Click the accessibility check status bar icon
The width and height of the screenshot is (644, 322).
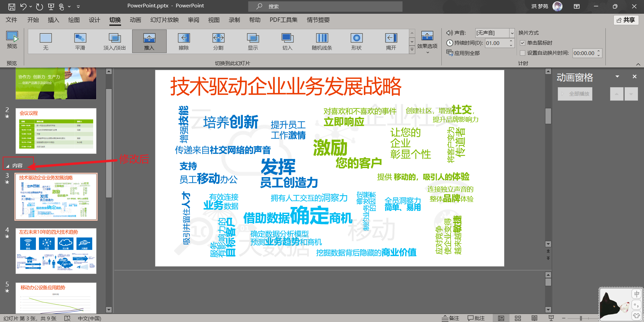[x=67, y=318]
